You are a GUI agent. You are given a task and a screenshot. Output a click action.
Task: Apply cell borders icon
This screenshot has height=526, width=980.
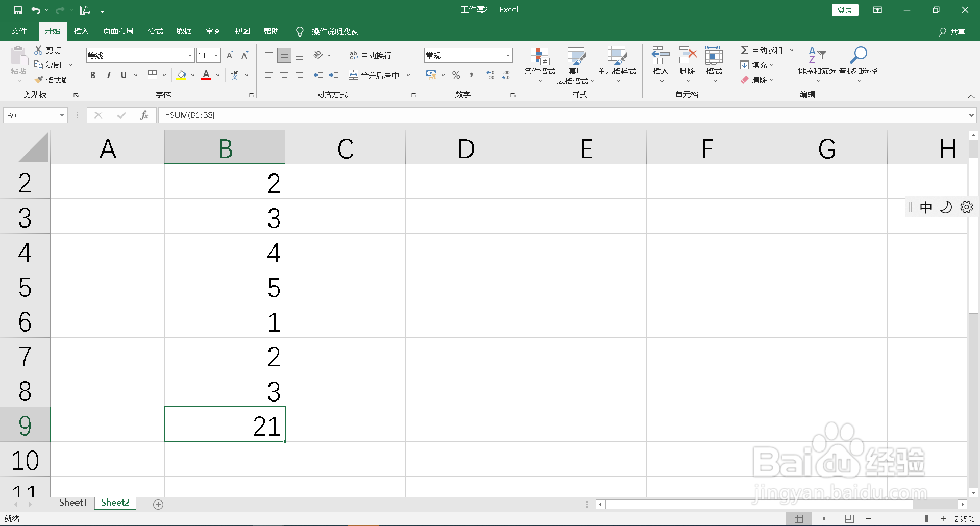[152, 76]
